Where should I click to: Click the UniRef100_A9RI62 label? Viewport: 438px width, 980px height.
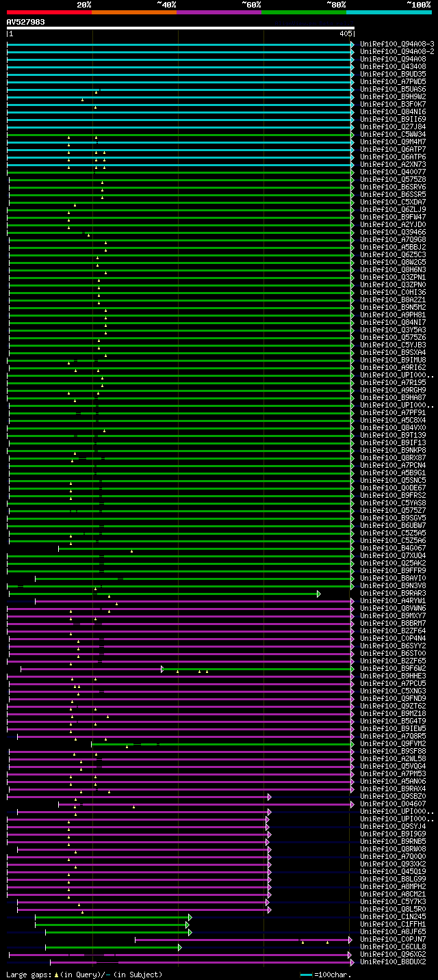(393, 367)
